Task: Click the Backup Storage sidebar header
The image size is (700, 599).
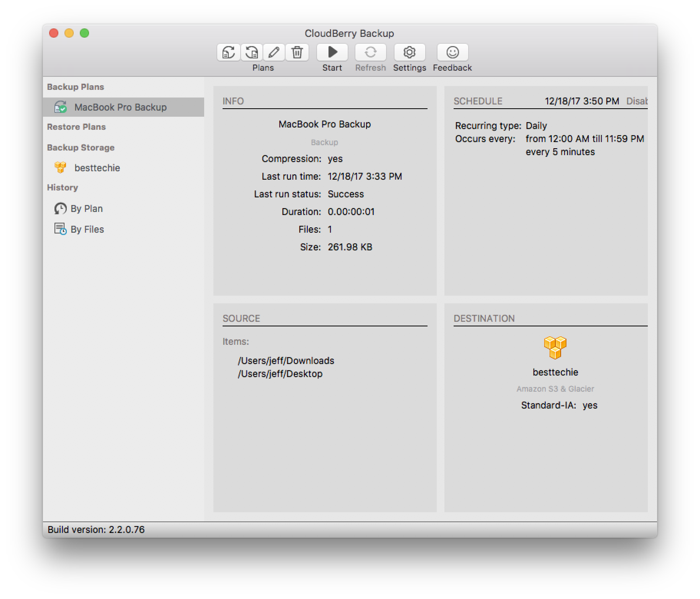Action: point(81,147)
